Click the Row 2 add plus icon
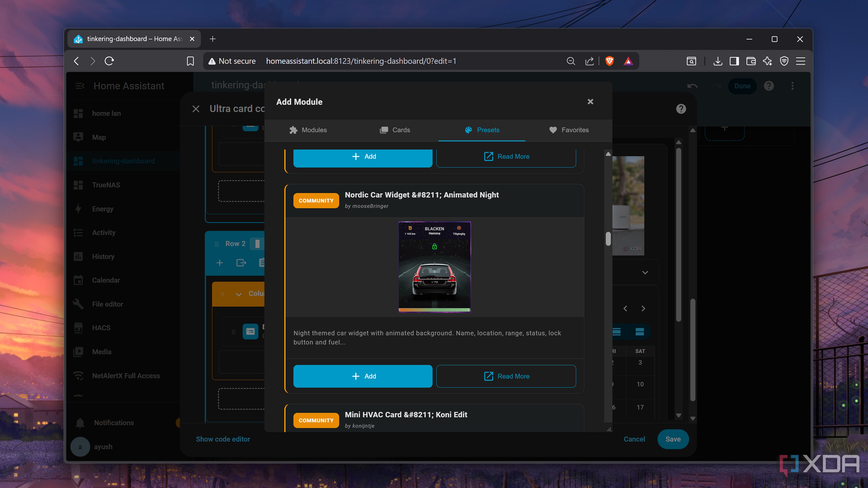Viewport: 868px width, 488px height. click(x=219, y=263)
